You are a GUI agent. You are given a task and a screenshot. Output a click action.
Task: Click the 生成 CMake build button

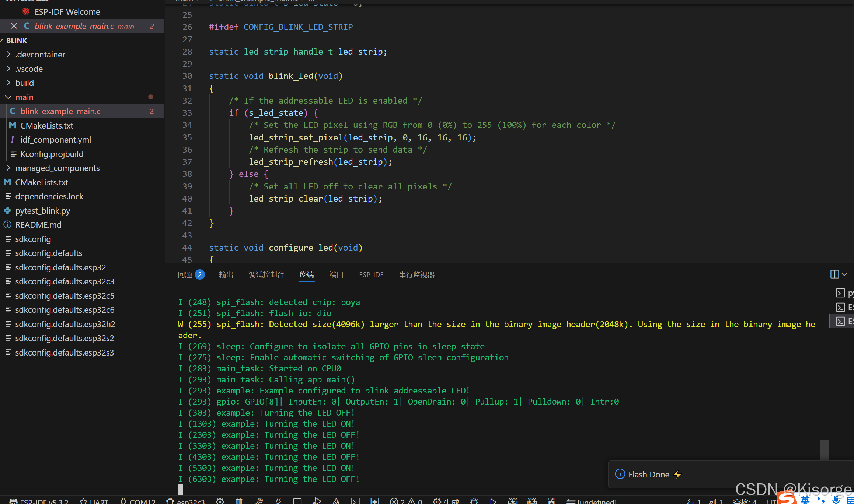(x=446, y=501)
